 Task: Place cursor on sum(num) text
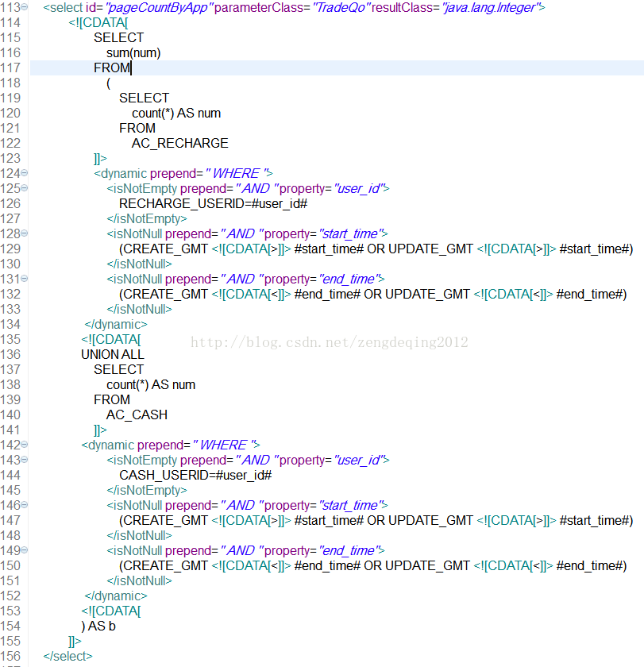(x=133, y=53)
